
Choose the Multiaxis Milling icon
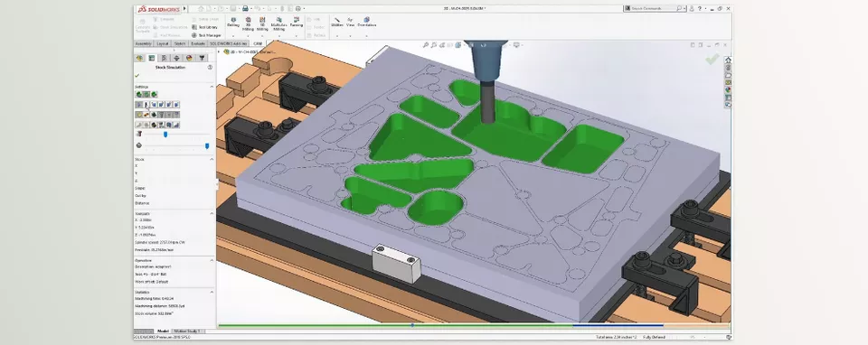click(279, 20)
